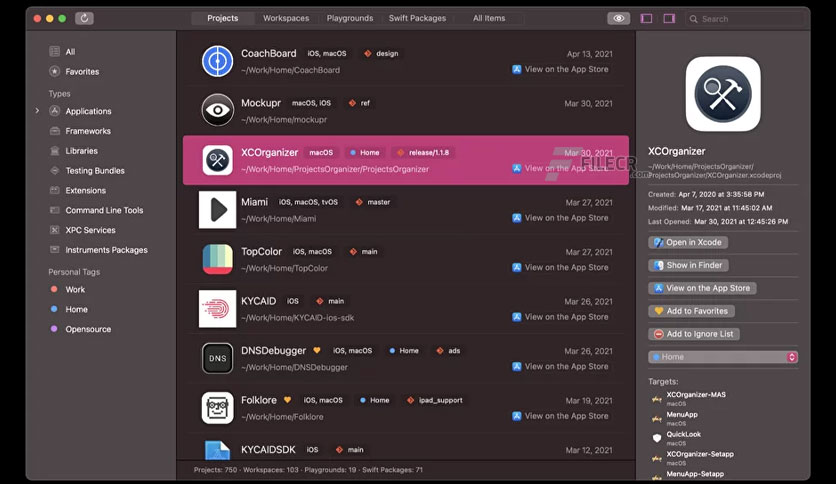This screenshot has width=836, height=484.
Task: Click View on the App Store for CoachBoard
Action: 560,69
